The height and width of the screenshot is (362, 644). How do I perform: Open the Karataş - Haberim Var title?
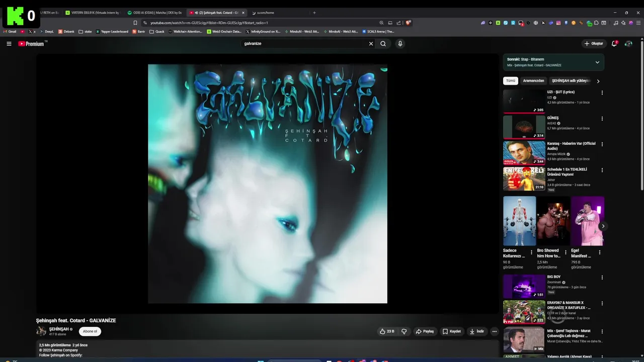tap(571, 146)
